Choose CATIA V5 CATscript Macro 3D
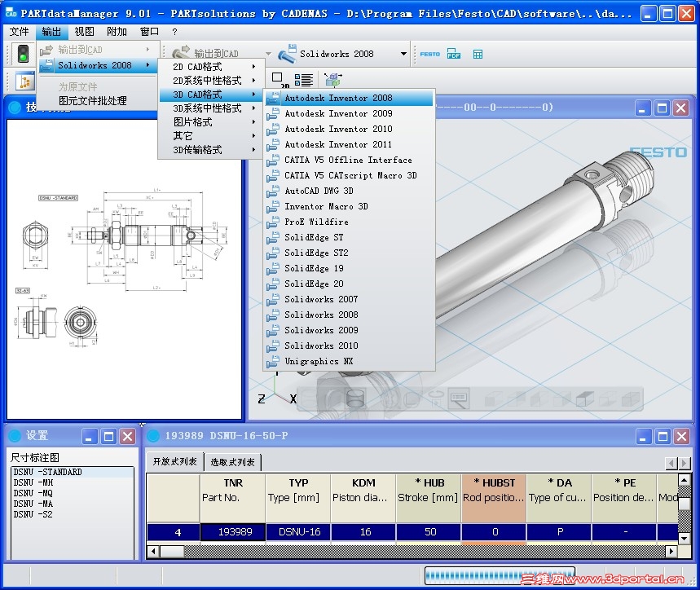This screenshot has height=590, width=700. click(349, 175)
